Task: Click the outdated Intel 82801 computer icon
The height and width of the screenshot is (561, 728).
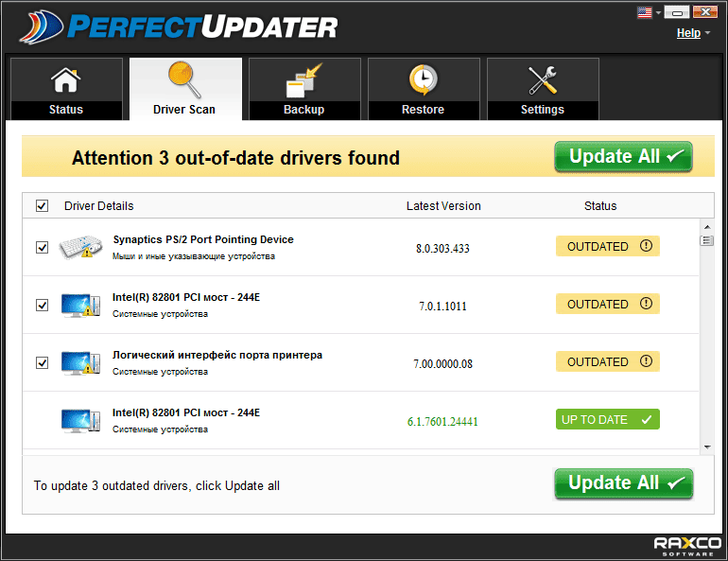Action: click(x=80, y=306)
